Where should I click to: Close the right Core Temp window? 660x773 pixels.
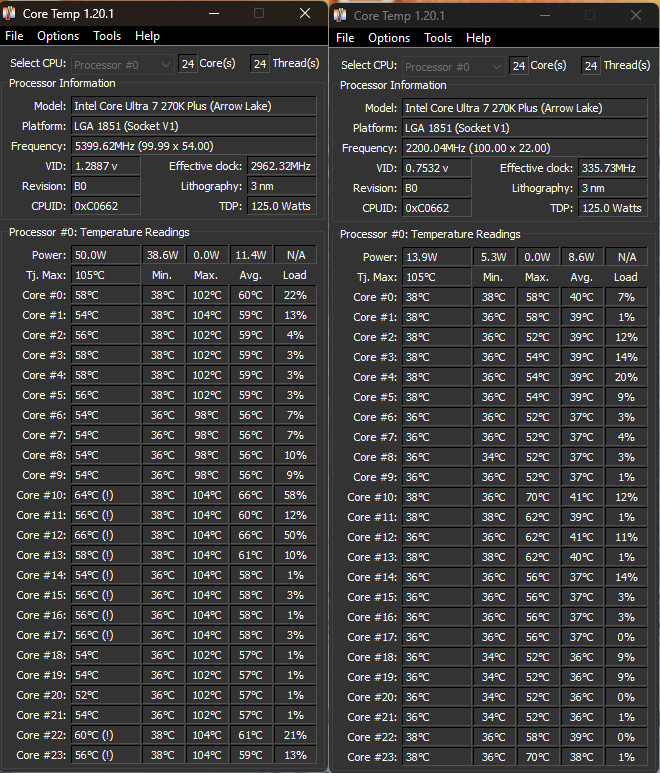coord(636,15)
